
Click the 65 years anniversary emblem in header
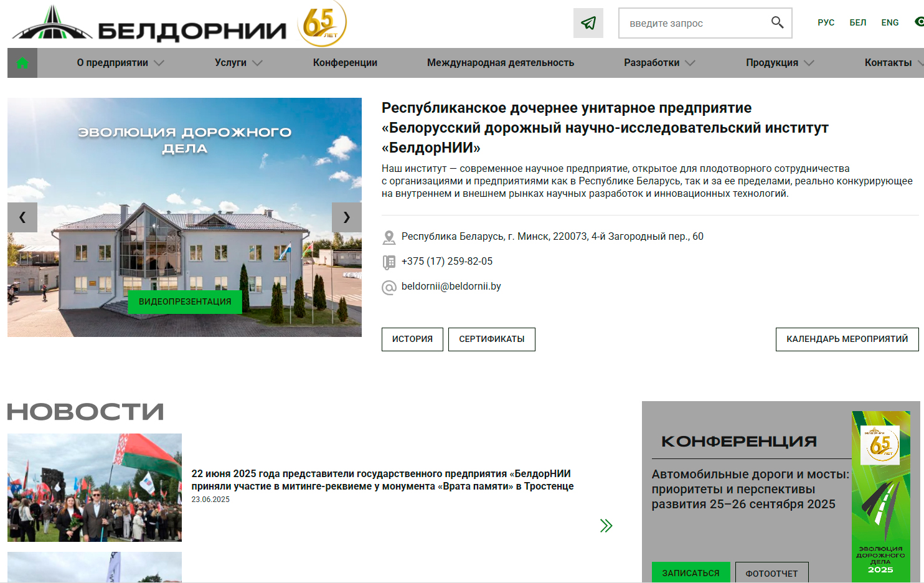click(x=321, y=24)
